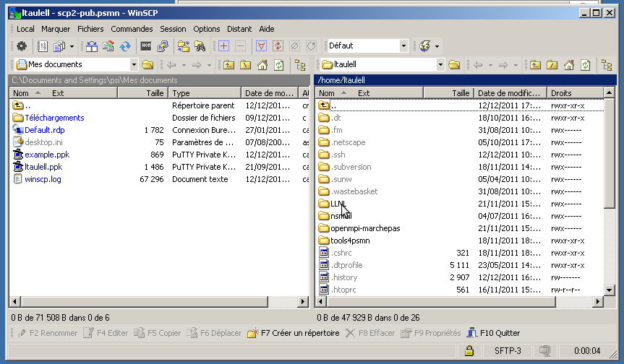This screenshot has width=624, height=364.
Task: Go to remote root directory icon
Action: (x=552, y=65)
